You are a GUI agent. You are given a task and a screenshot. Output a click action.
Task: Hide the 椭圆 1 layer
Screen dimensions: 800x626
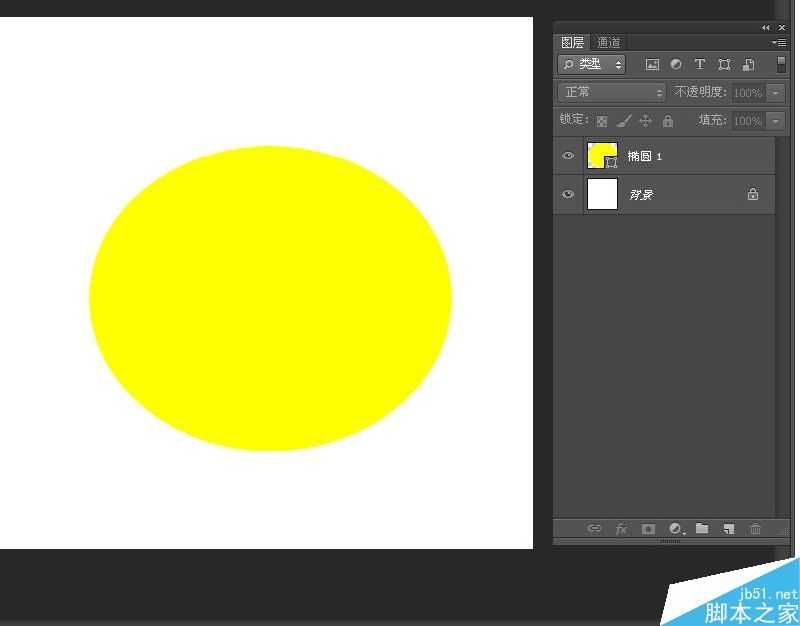568,156
